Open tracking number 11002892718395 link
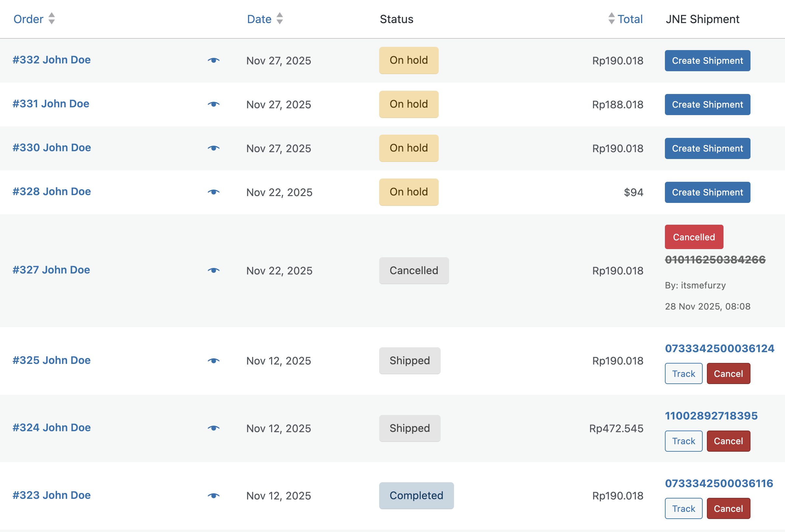The width and height of the screenshot is (785, 532). [x=711, y=416]
